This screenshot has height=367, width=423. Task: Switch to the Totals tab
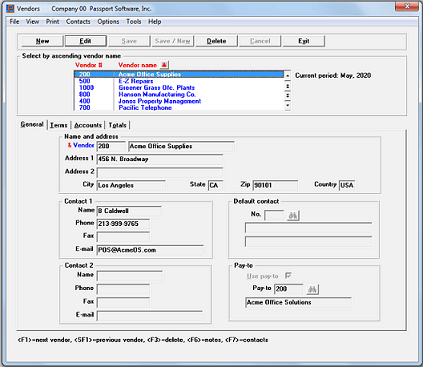coord(117,125)
